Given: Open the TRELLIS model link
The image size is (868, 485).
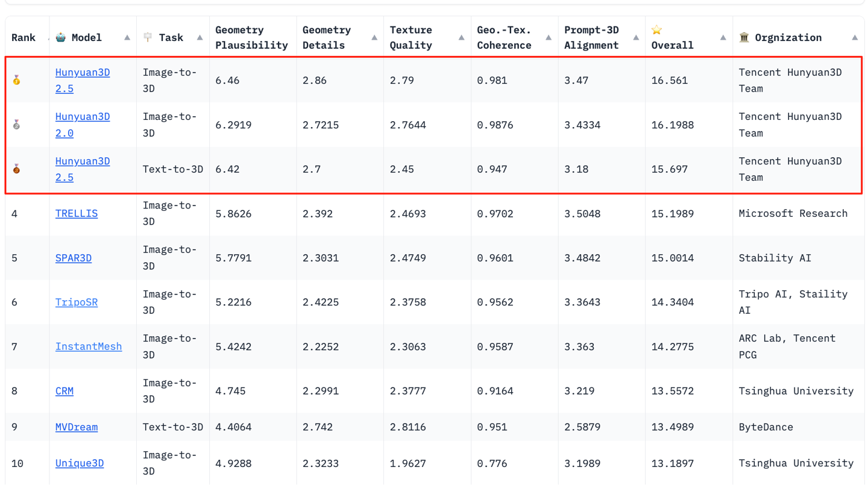Looking at the screenshot, I should click(77, 213).
